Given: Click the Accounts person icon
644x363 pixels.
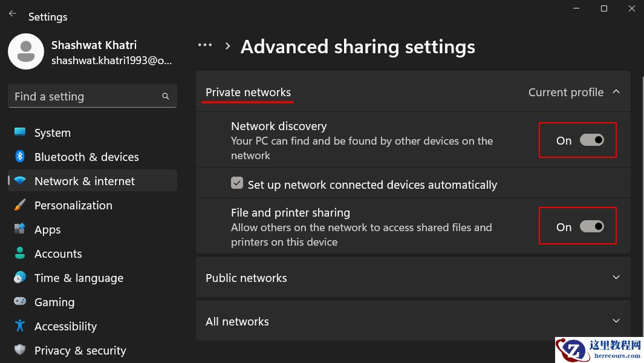Looking at the screenshot, I should (x=20, y=253).
